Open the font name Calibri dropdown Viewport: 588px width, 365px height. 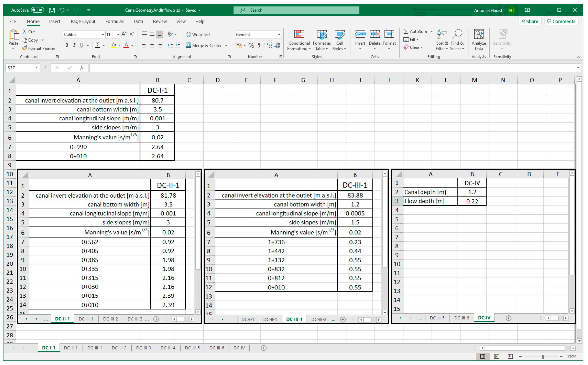103,35
